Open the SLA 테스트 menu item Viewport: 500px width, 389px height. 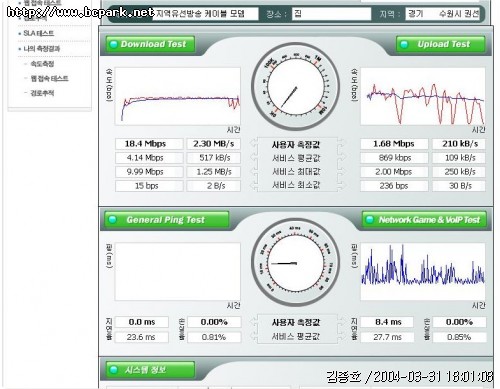pyautogui.click(x=39, y=33)
